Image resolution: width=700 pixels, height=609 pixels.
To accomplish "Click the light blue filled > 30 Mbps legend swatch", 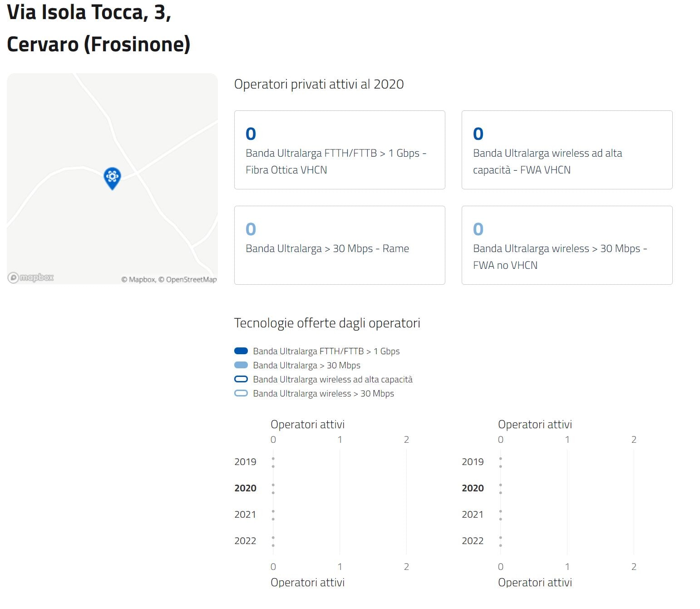I will [241, 365].
